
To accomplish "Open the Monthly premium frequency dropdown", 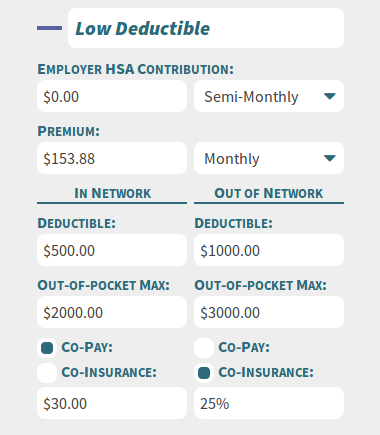I will click(269, 158).
